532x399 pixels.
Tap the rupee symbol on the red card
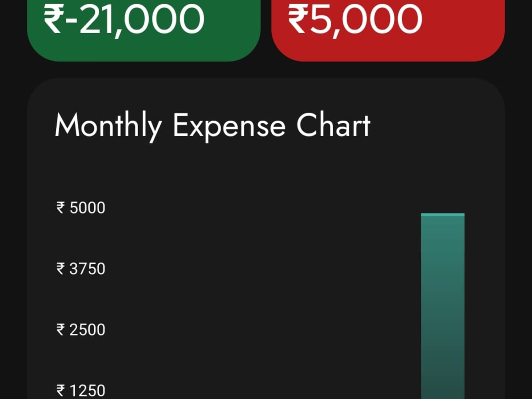coord(298,19)
